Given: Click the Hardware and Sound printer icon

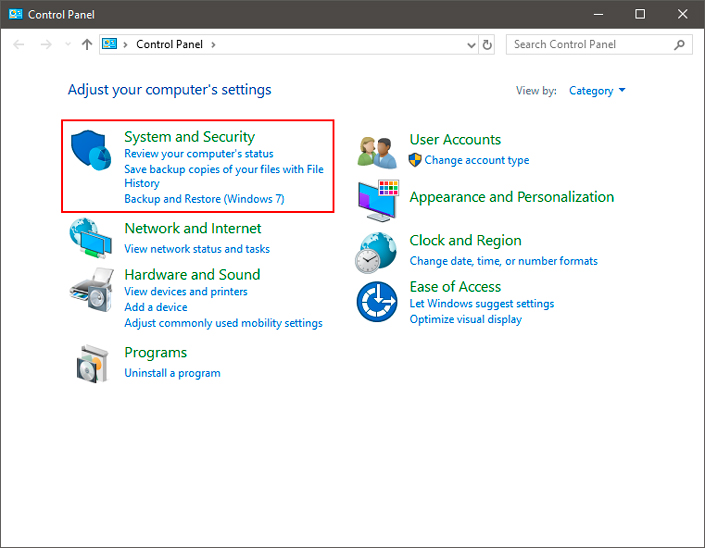Looking at the screenshot, I should click(92, 290).
